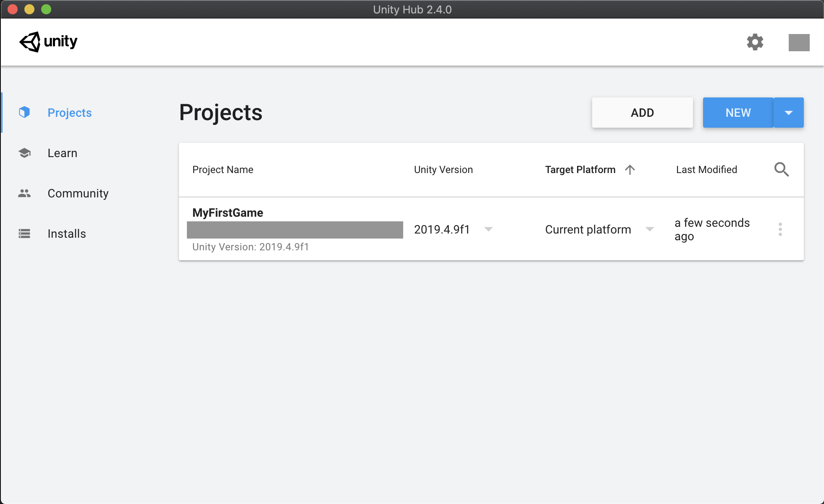The image size is (824, 504).
Task: Switch to the Learn section
Action: coord(62,153)
